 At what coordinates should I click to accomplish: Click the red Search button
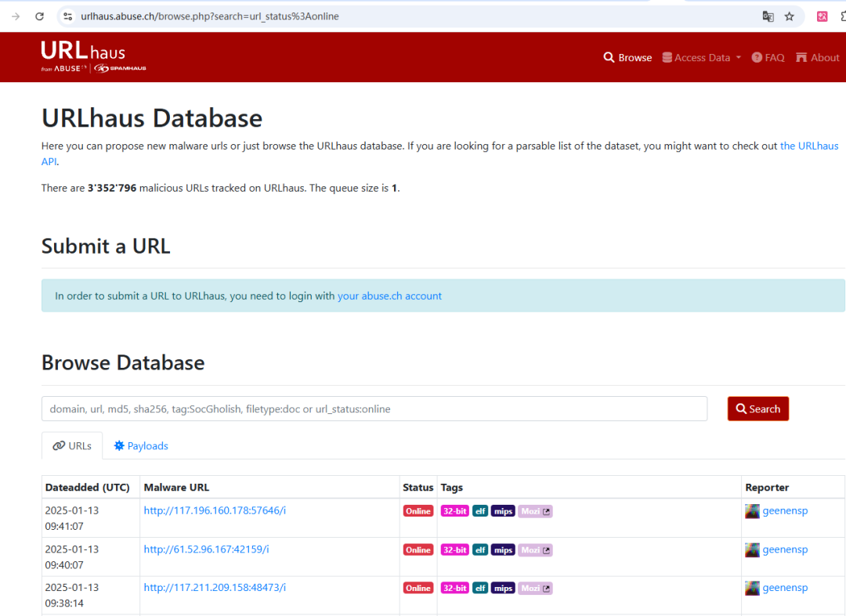click(x=758, y=409)
